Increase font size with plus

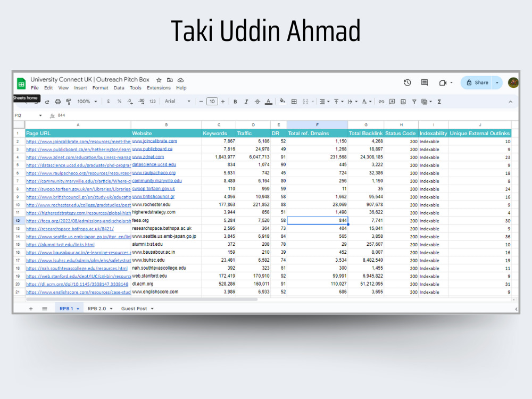(x=223, y=102)
